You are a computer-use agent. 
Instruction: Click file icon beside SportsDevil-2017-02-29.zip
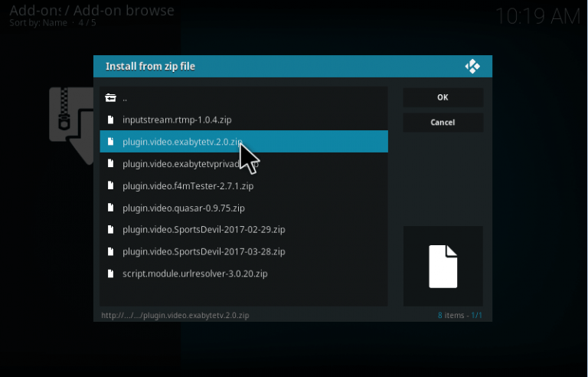point(110,230)
